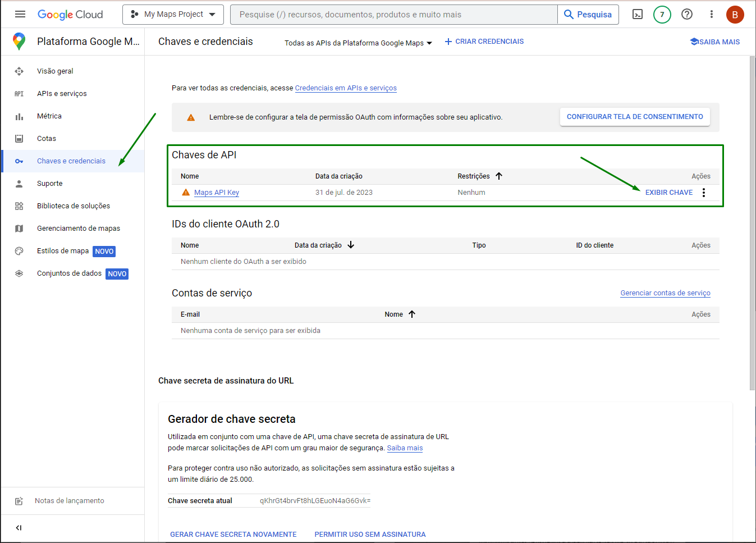Screen dimensions: 756x543
Task: Click the Tipo column header
Action: pos(479,245)
